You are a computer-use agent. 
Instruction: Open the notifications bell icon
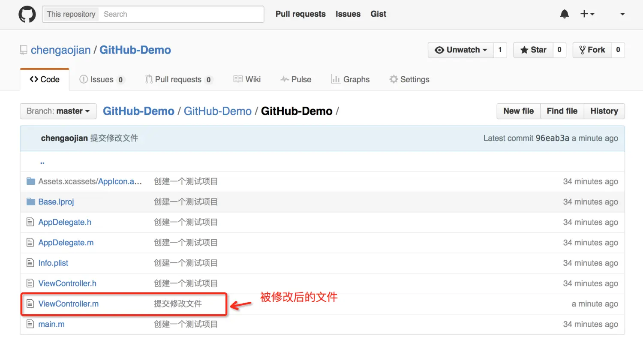click(x=565, y=14)
